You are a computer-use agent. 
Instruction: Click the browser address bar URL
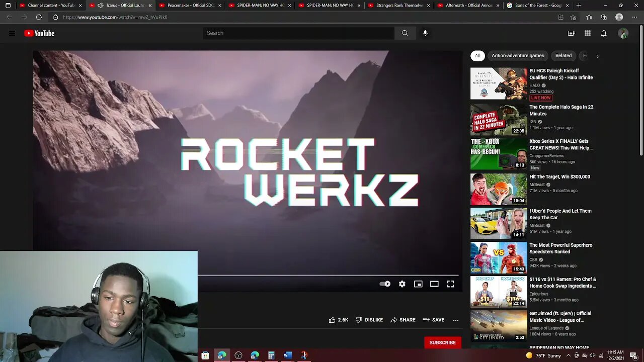coord(115,17)
